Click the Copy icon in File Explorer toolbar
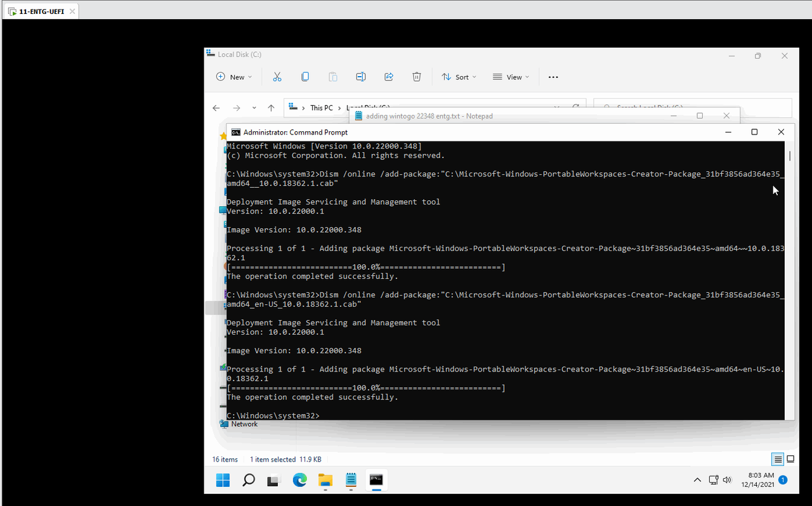Image resolution: width=812 pixels, height=506 pixels. click(x=305, y=77)
